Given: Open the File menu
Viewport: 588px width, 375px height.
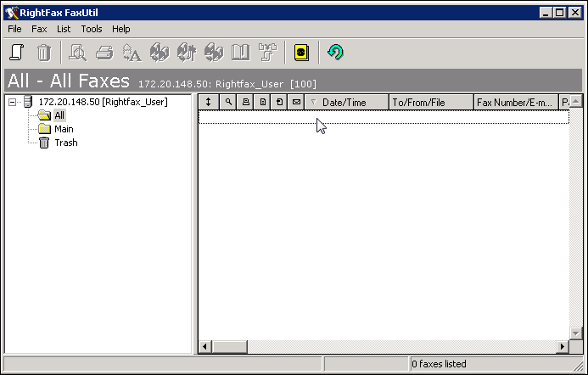Looking at the screenshot, I should point(14,29).
